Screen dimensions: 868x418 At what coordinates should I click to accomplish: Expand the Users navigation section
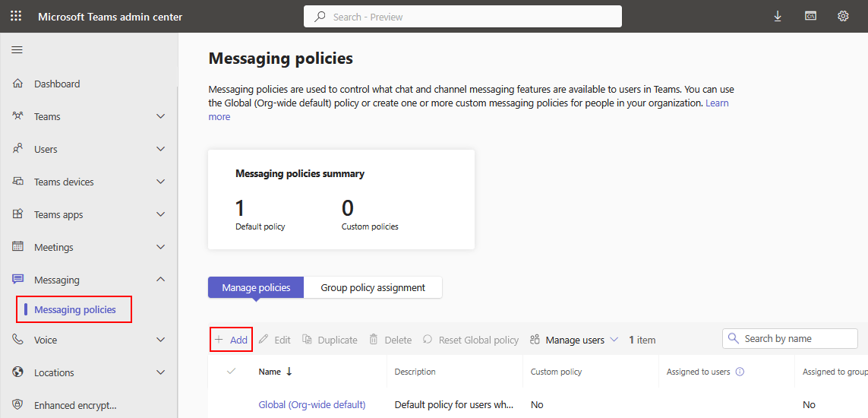160,149
